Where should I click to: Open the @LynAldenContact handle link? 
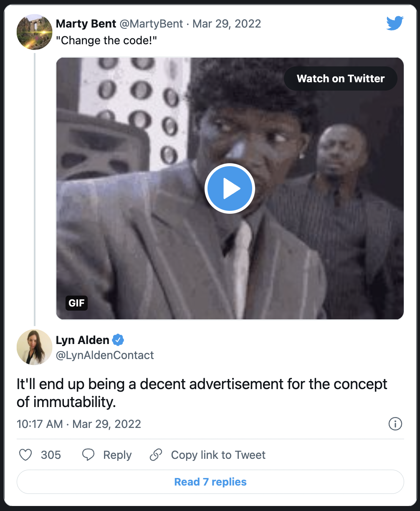coord(105,355)
